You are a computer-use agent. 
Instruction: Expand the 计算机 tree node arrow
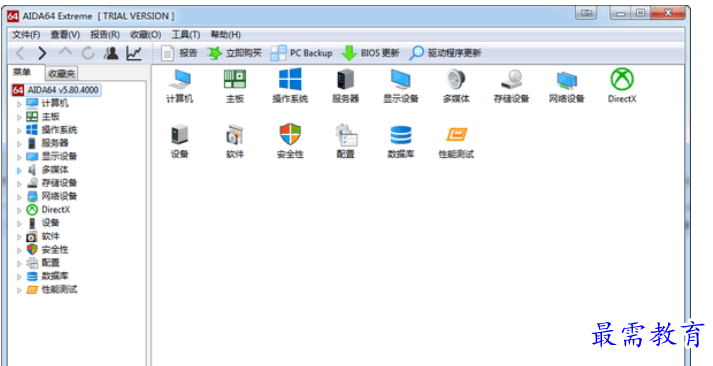click(x=19, y=104)
